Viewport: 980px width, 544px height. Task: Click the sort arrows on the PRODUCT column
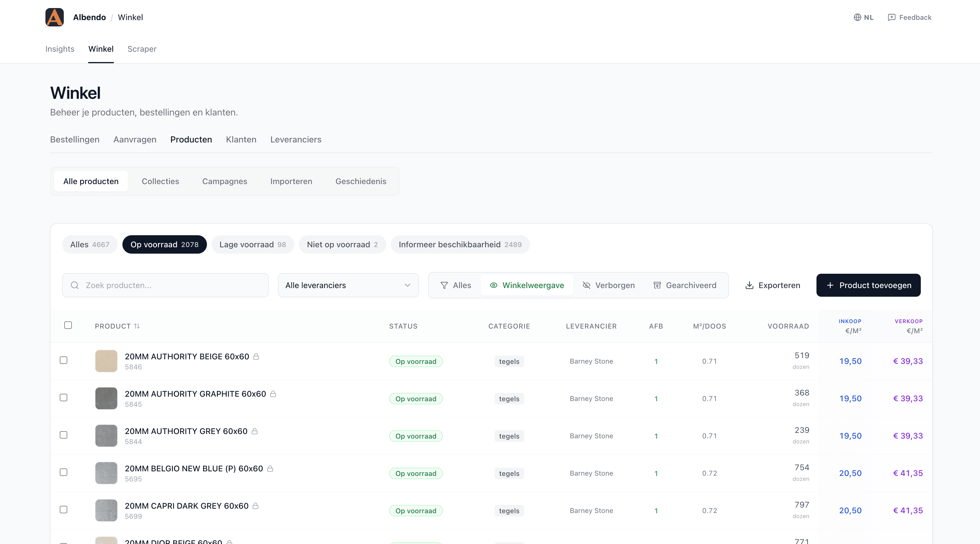[x=136, y=326]
